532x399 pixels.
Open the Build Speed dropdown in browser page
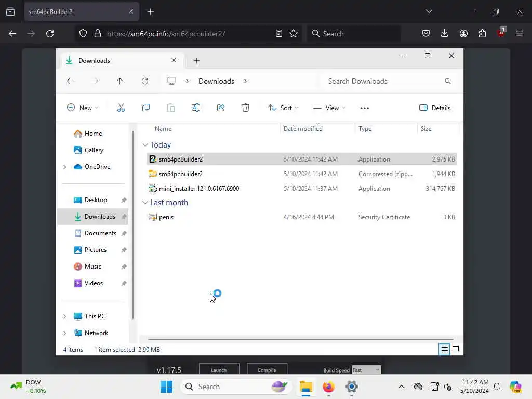click(x=366, y=370)
